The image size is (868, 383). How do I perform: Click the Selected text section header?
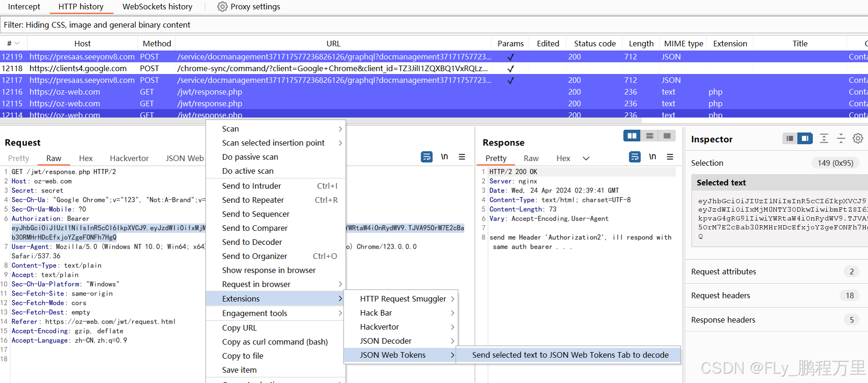click(x=780, y=183)
